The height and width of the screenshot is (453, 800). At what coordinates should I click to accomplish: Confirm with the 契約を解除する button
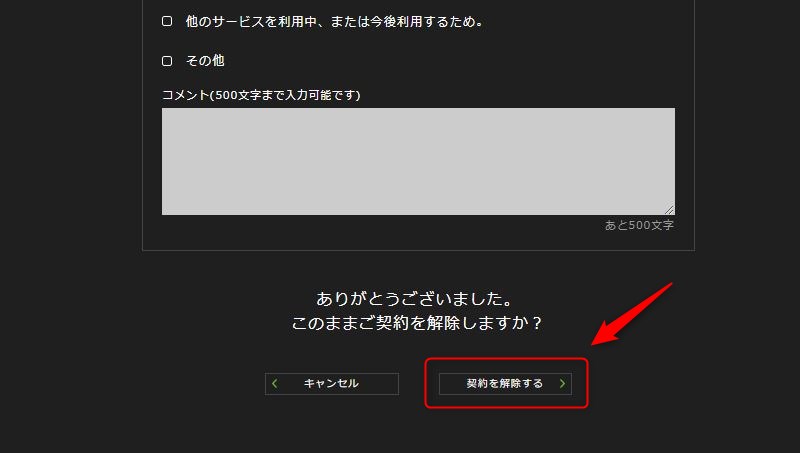click(505, 384)
